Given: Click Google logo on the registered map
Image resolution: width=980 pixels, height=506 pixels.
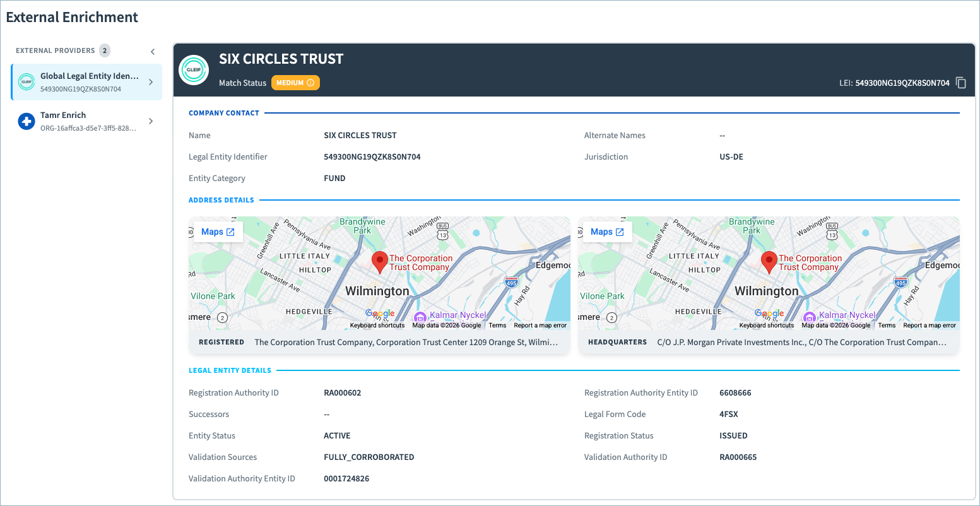Looking at the screenshot, I should (x=380, y=314).
